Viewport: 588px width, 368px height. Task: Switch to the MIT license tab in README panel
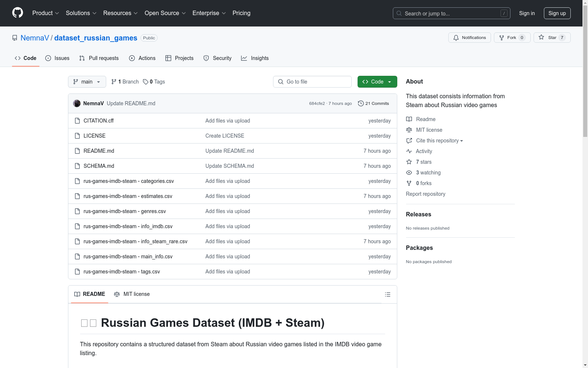tap(132, 294)
